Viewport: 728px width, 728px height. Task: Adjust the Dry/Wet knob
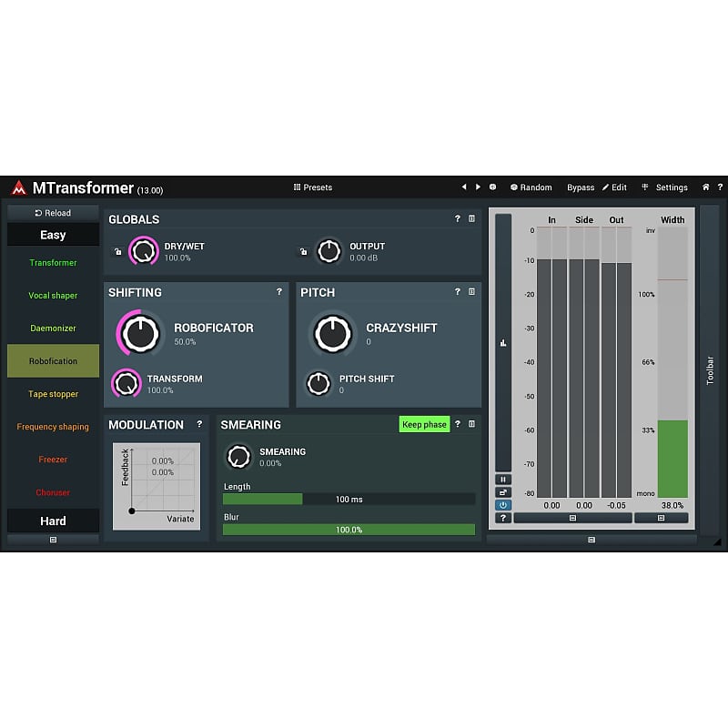[143, 251]
